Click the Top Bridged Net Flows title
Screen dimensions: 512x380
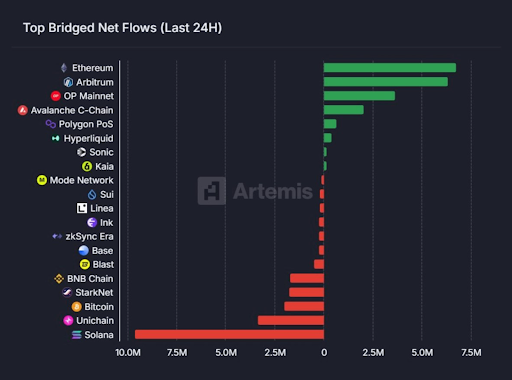coord(122,28)
